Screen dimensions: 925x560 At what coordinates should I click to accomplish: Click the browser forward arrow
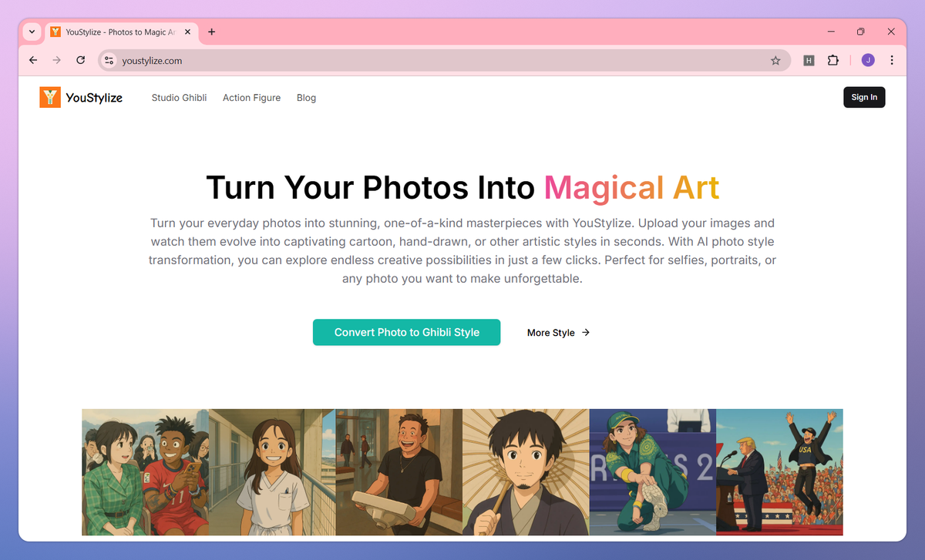pyautogui.click(x=56, y=60)
